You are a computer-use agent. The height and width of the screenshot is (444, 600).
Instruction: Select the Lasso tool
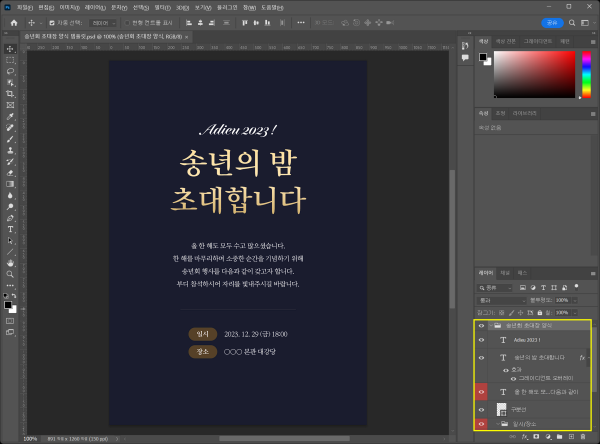click(10, 71)
